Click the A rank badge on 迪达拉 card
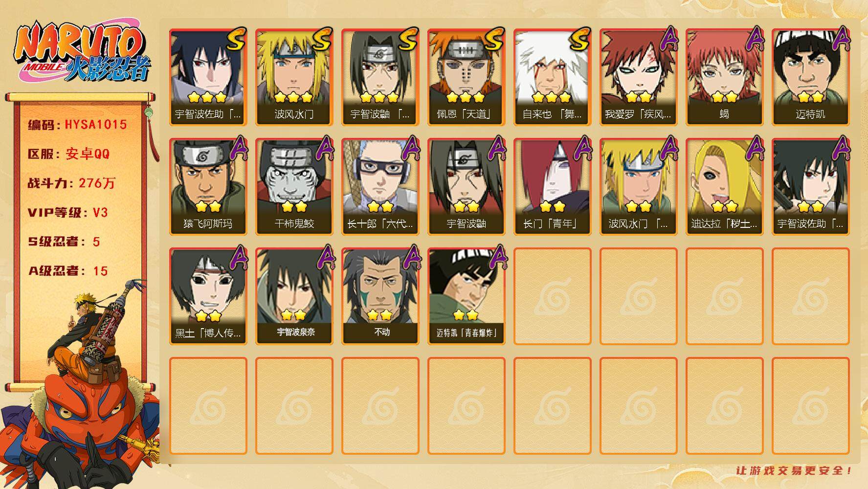Screen dimensions: 868x489 [753, 148]
